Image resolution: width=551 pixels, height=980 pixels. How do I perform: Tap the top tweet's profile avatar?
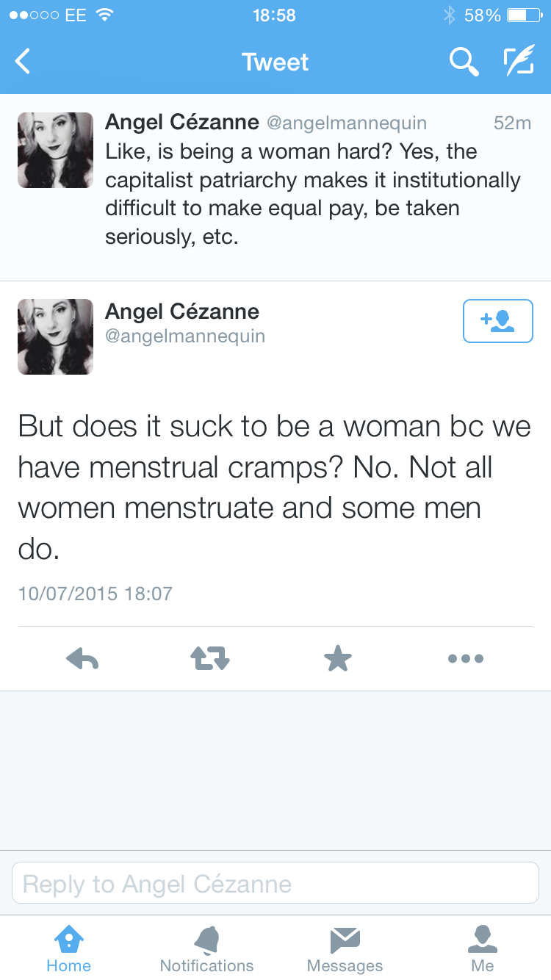coord(55,150)
